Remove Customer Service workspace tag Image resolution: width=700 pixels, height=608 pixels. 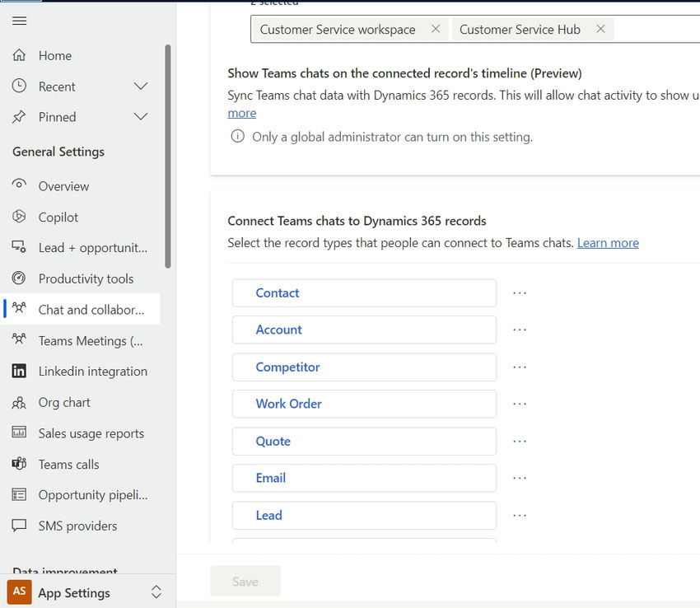click(x=436, y=29)
